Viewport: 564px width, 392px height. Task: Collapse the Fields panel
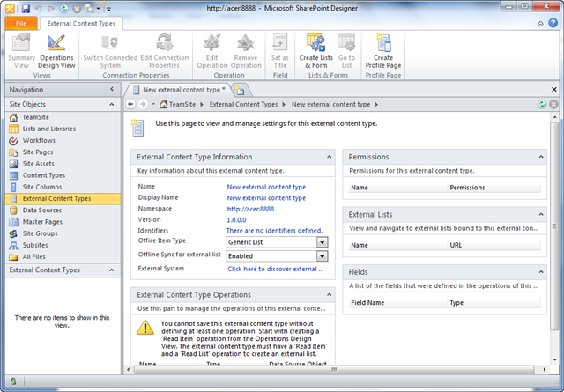540,272
